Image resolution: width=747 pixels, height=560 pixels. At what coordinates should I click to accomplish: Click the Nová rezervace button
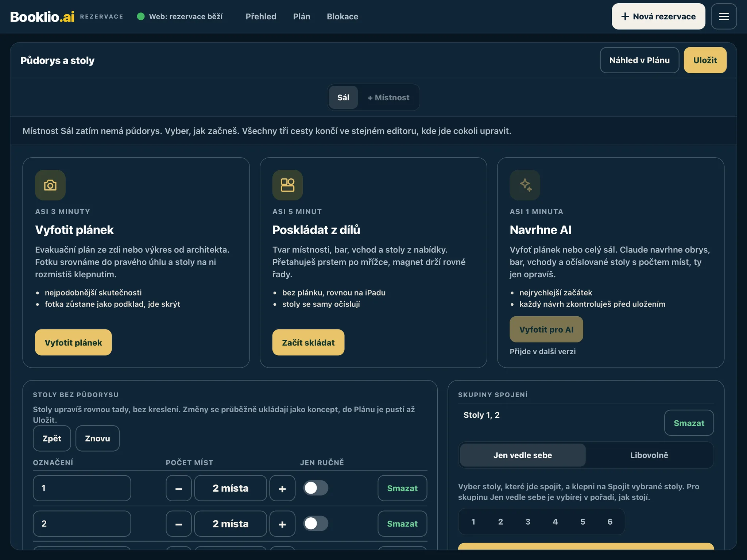658,16
